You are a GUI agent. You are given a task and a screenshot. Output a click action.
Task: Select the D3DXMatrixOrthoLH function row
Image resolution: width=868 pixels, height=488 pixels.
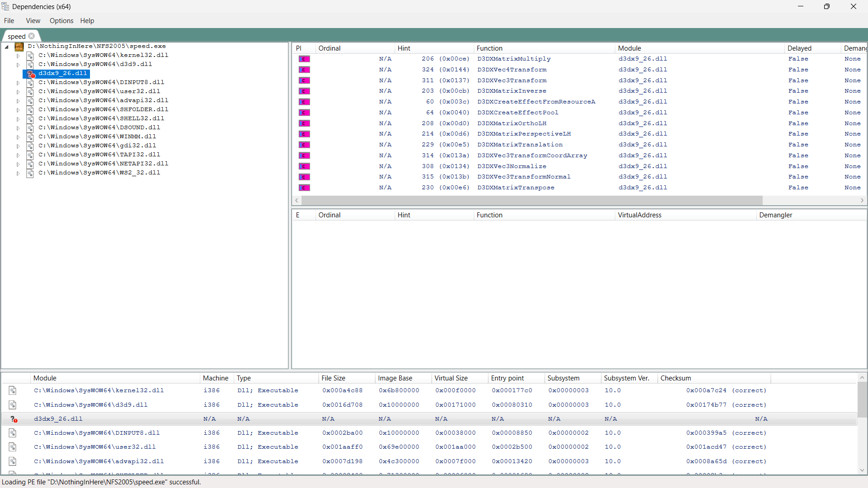pyautogui.click(x=579, y=123)
